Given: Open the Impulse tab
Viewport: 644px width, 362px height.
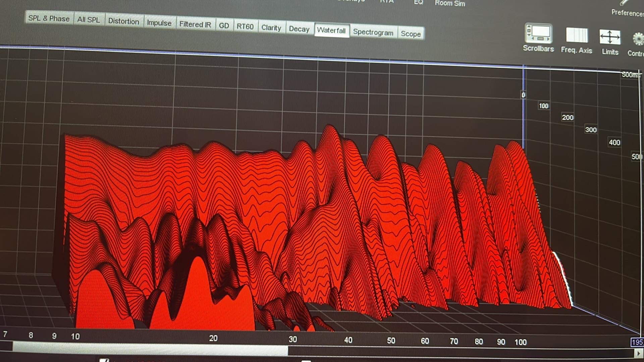Looking at the screenshot, I should 159,23.
